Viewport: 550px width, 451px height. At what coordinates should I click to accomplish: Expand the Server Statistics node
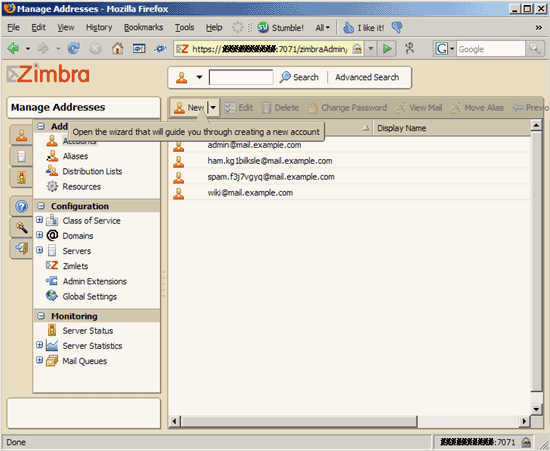pyautogui.click(x=40, y=345)
